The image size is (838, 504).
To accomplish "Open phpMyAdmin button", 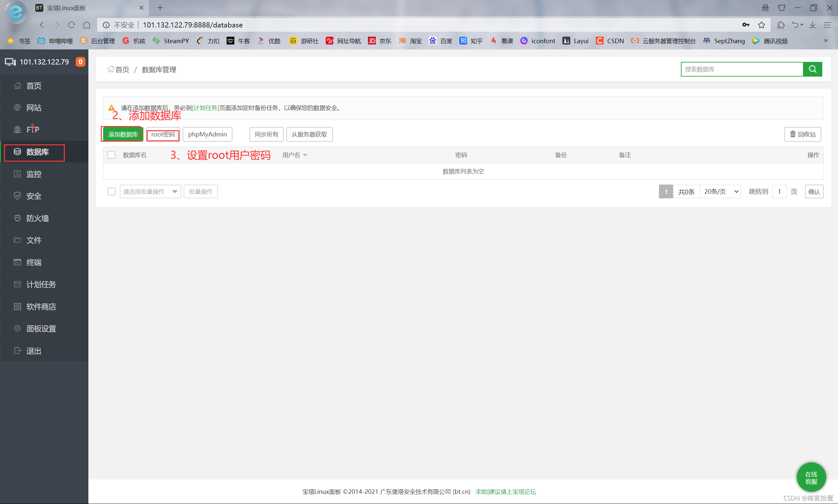I will pyautogui.click(x=208, y=135).
